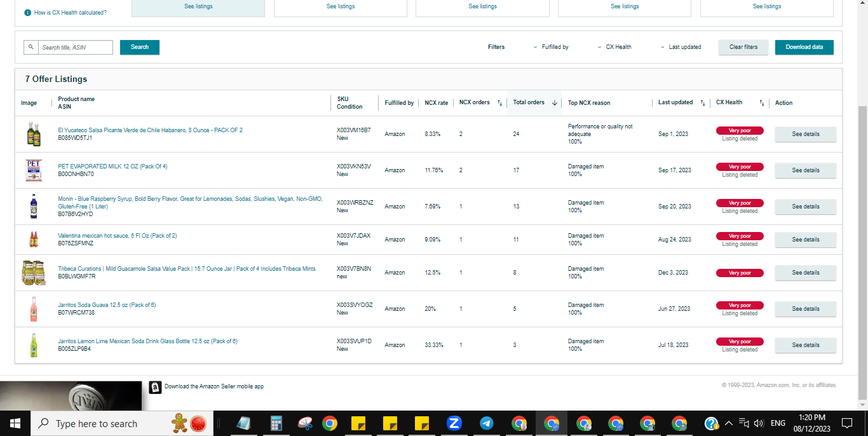
Task: Select ASIN text B085WD5TJ1
Action: 75,138
